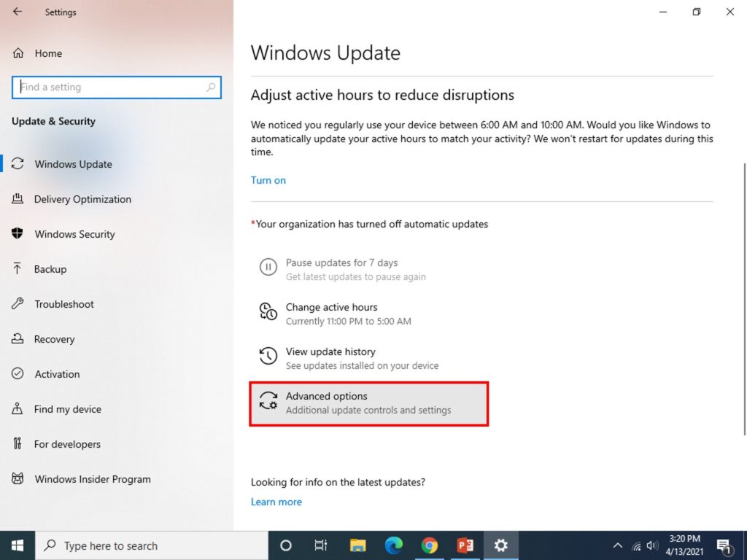Launch File Explorer from the taskbar
Screen dimensions: 747x560
coord(357,545)
